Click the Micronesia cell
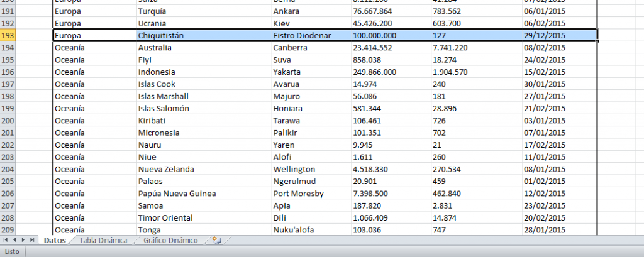This screenshot has height=257, width=644. click(x=204, y=133)
